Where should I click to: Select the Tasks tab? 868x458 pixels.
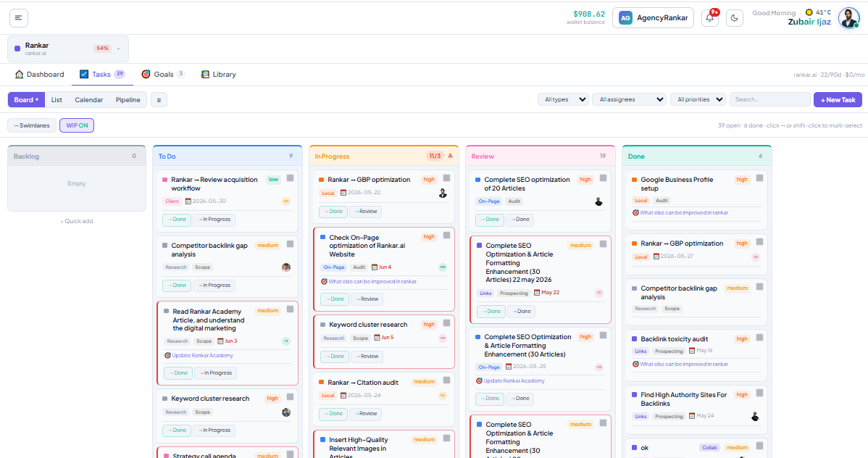click(x=102, y=74)
